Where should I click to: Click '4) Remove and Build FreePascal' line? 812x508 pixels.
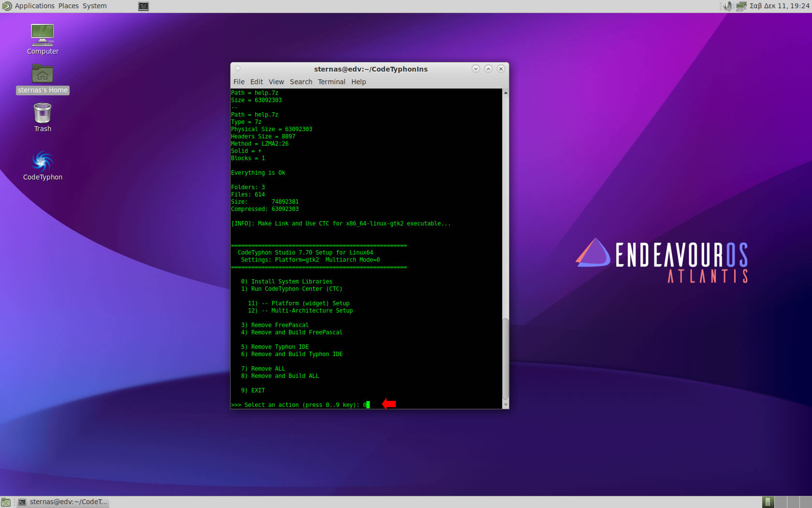point(291,332)
